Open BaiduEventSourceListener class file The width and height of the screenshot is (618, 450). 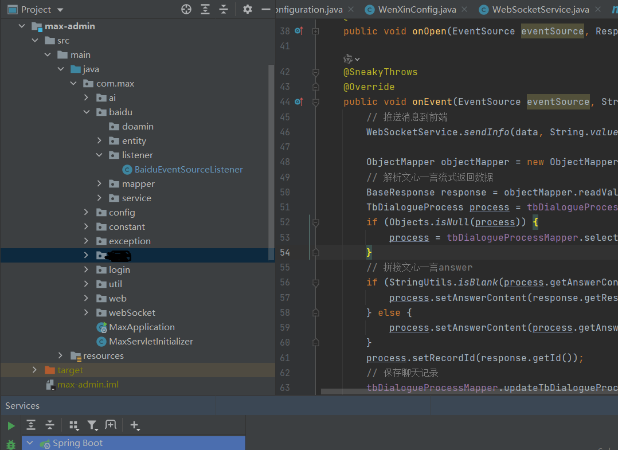click(x=182, y=169)
